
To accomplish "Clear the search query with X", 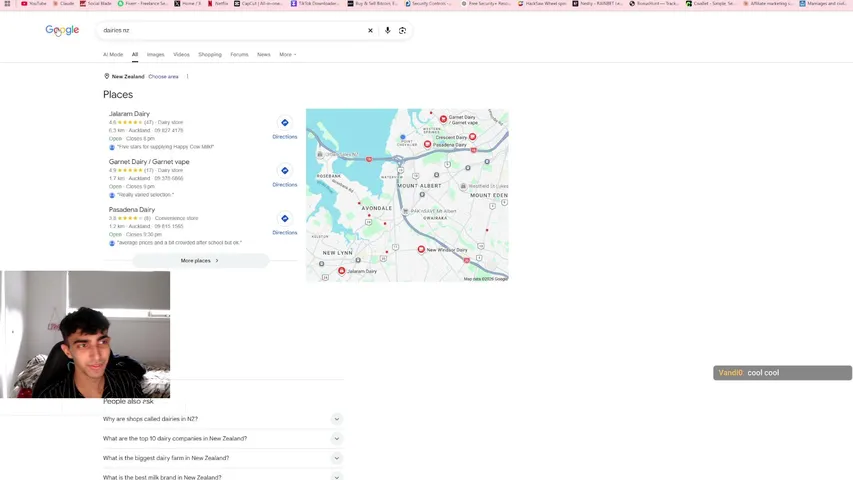I will [370, 30].
